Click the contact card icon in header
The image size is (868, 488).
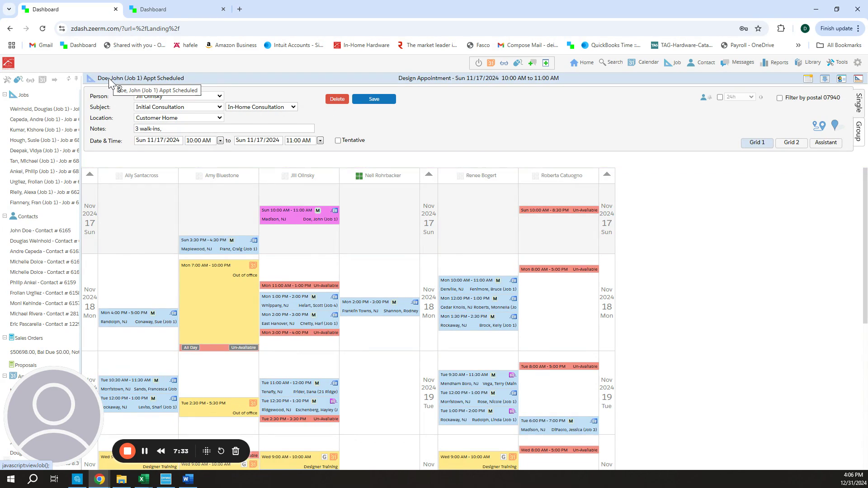[x=841, y=79]
